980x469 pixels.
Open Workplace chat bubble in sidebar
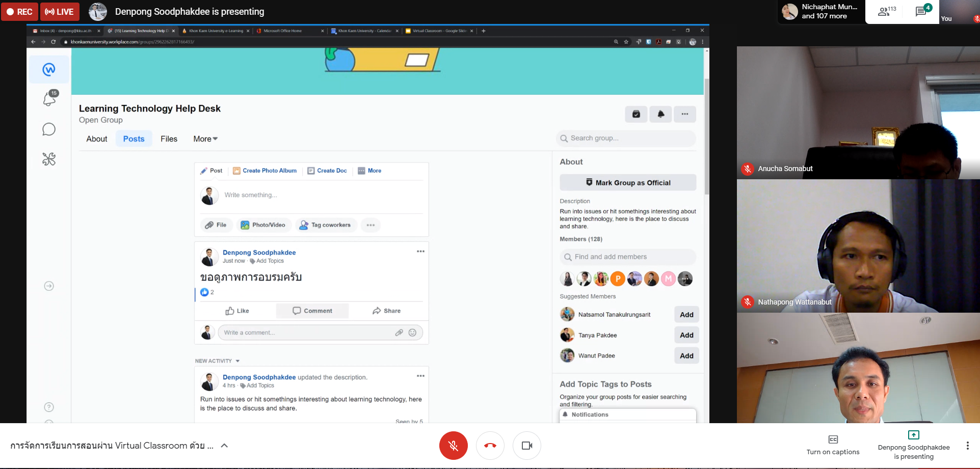point(49,129)
